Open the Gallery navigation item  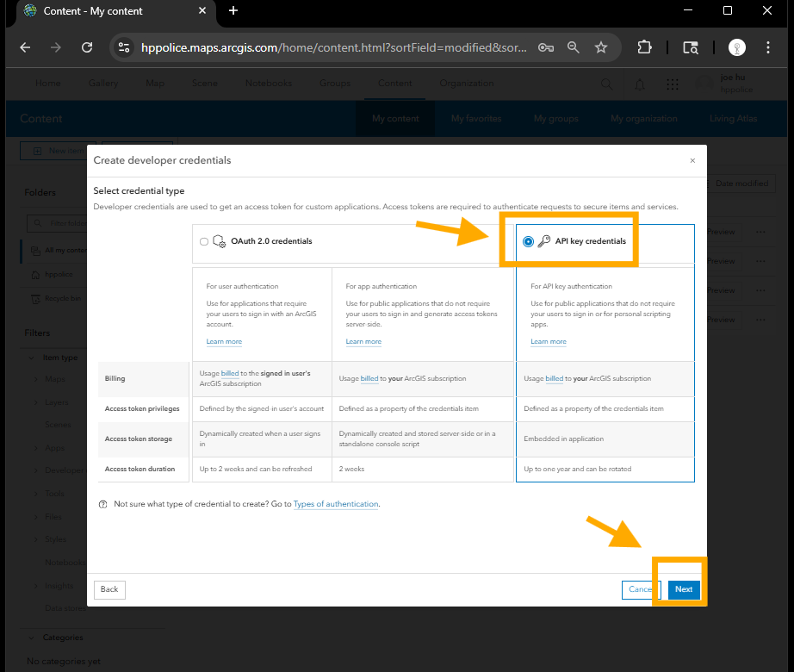(103, 83)
